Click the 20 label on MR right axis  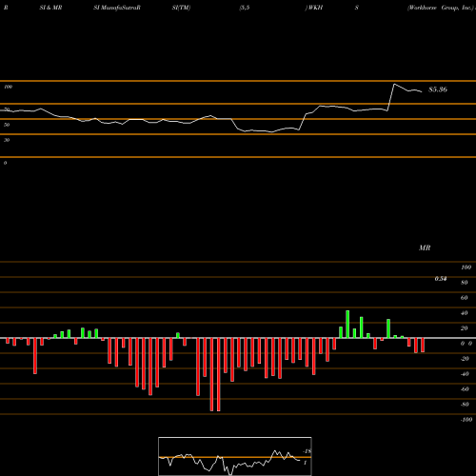(465, 328)
